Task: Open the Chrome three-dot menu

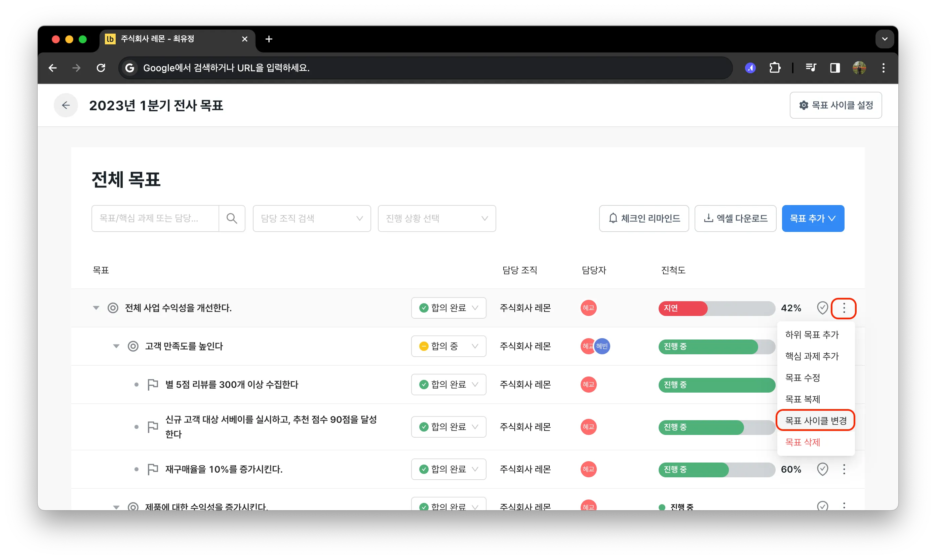Action: (x=884, y=68)
